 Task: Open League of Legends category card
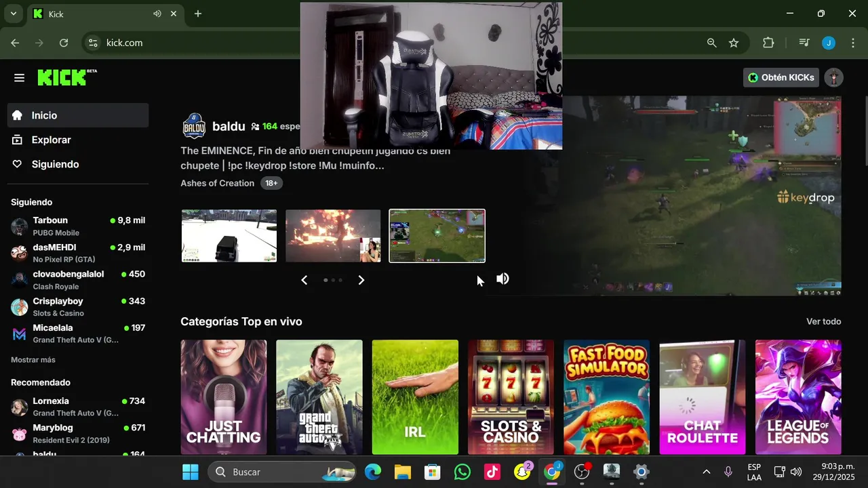coord(798,397)
